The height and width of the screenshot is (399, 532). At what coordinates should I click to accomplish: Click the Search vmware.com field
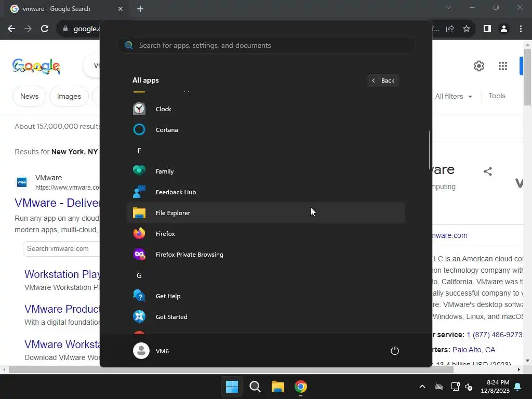coord(61,249)
